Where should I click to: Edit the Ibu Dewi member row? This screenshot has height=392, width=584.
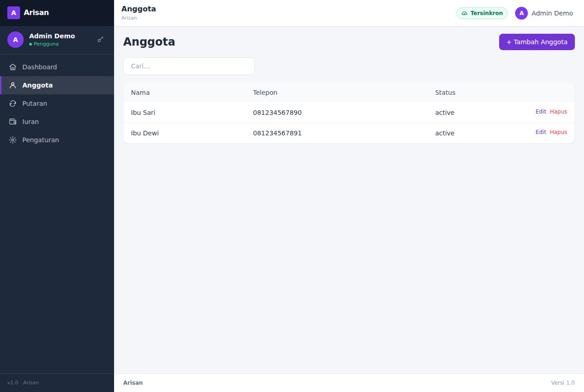pos(541,132)
